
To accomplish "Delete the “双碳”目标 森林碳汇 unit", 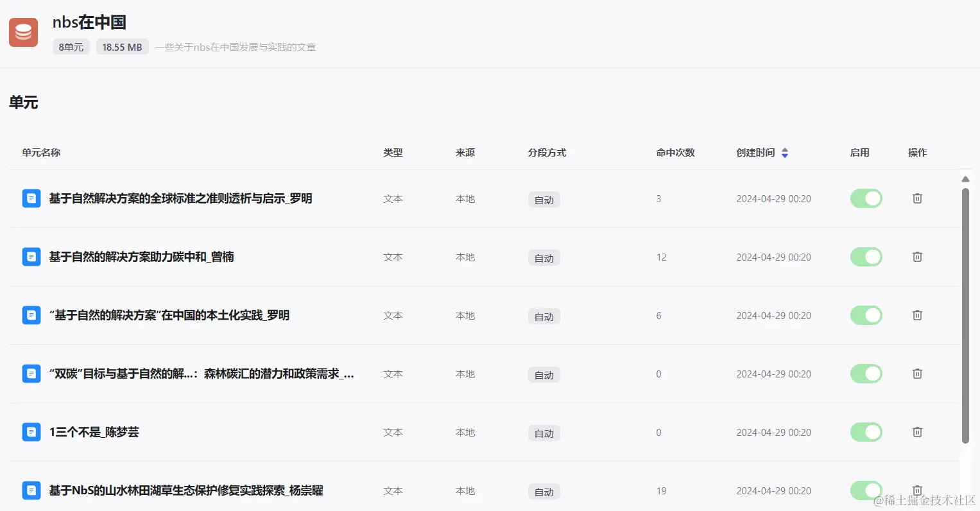I will pyautogui.click(x=917, y=374).
